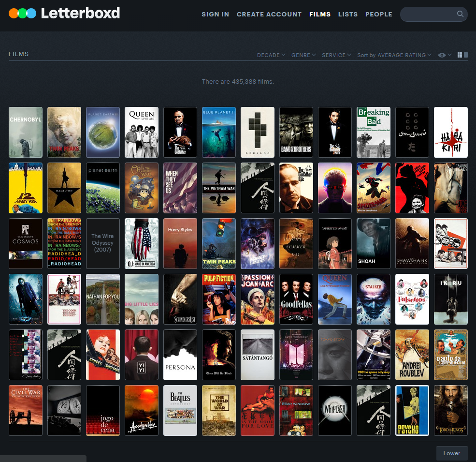Open the Passion of Joan of Arc poster
Viewport: 476px width, 462px height.
258,299
